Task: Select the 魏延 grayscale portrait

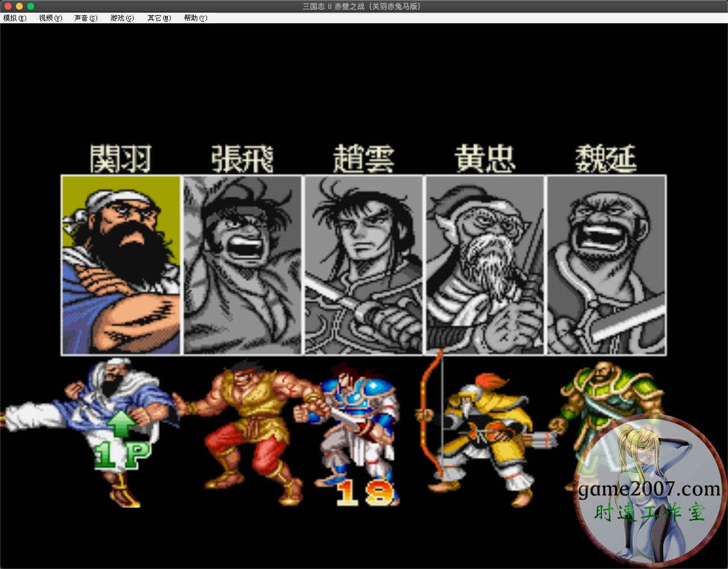Action: pos(606,265)
